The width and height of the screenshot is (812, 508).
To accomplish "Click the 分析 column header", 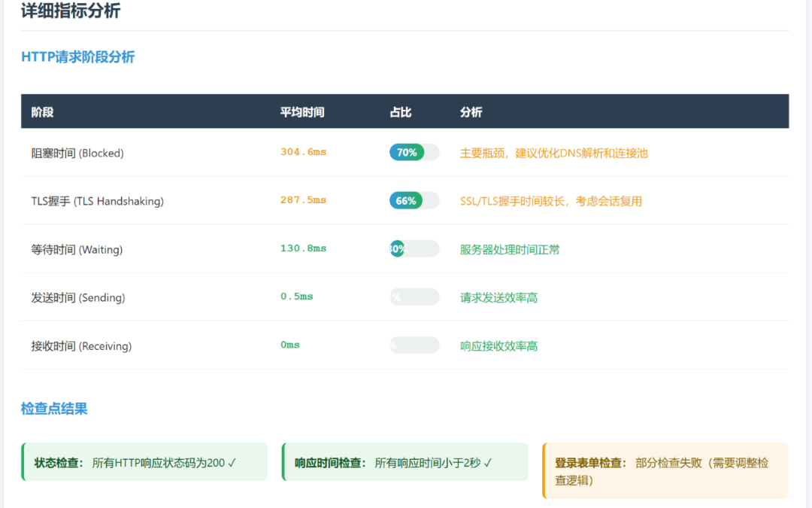I will 471,112.
